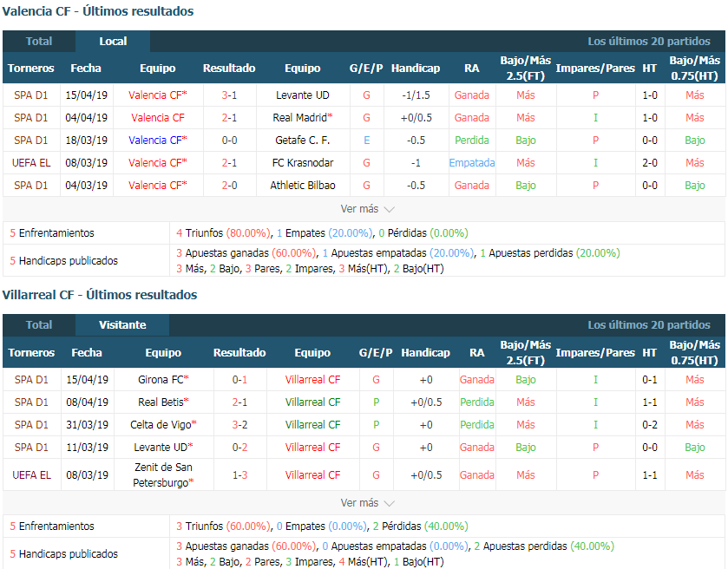This screenshot has width=728, height=569.
Task: Select Visitante tab in Villarreal CF table
Action: pyautogui.click(x=122, y=325)
